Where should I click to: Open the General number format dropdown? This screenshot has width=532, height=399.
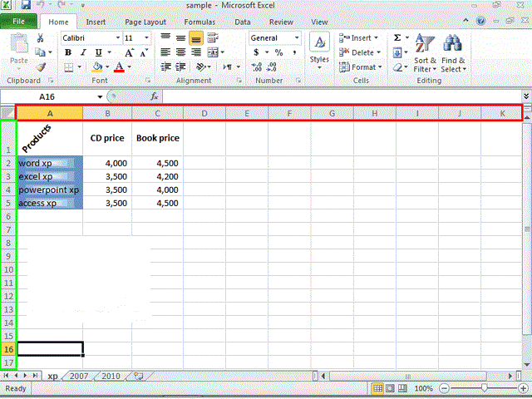click(297, 37)
